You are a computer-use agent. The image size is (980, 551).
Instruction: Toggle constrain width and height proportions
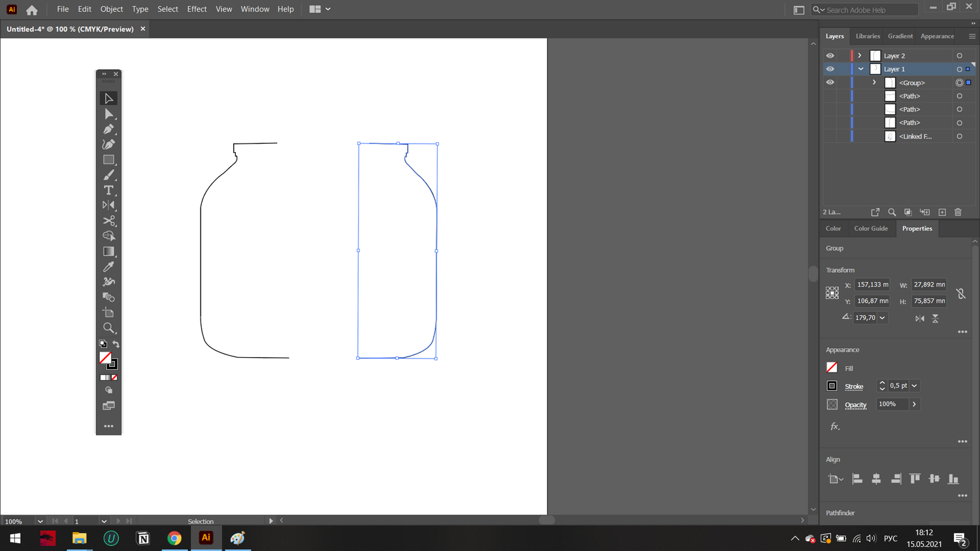pyautogui.click(x=960, y=294)
